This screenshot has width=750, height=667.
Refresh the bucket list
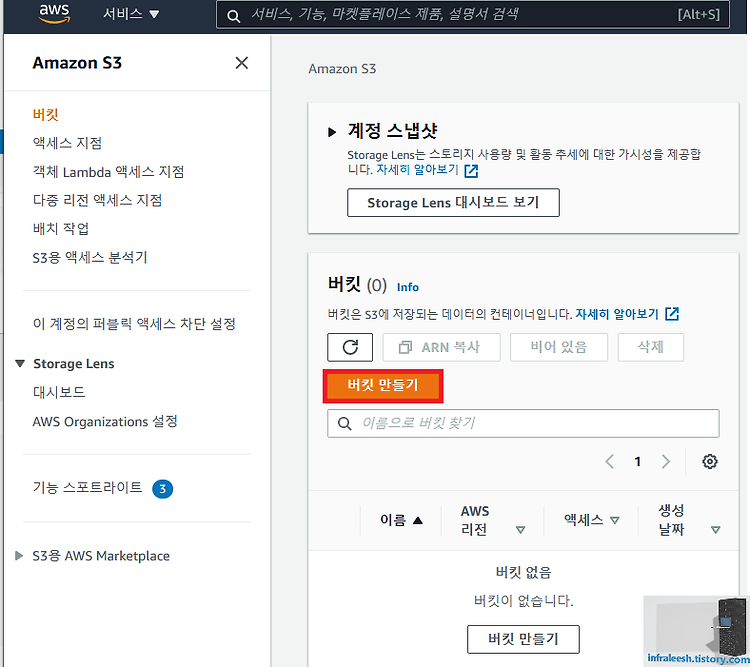point(350,347)
